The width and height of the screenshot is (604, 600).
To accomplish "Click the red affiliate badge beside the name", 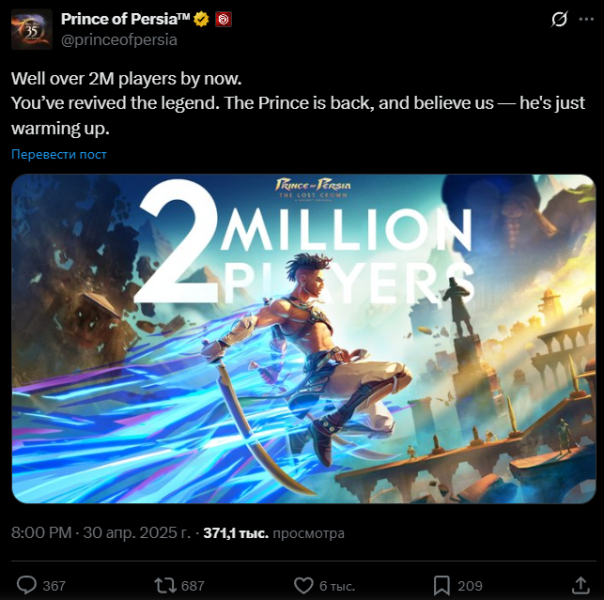I will click(223, 20).
